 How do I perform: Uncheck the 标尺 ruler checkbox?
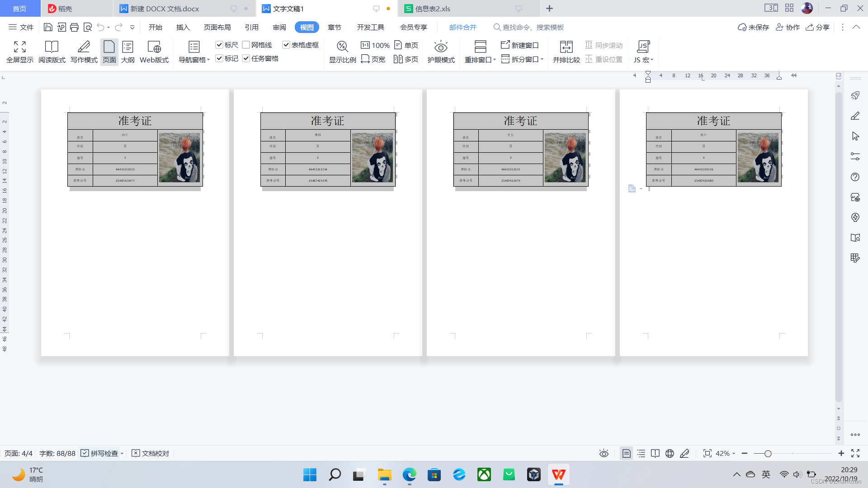click(x=219, y=45)
